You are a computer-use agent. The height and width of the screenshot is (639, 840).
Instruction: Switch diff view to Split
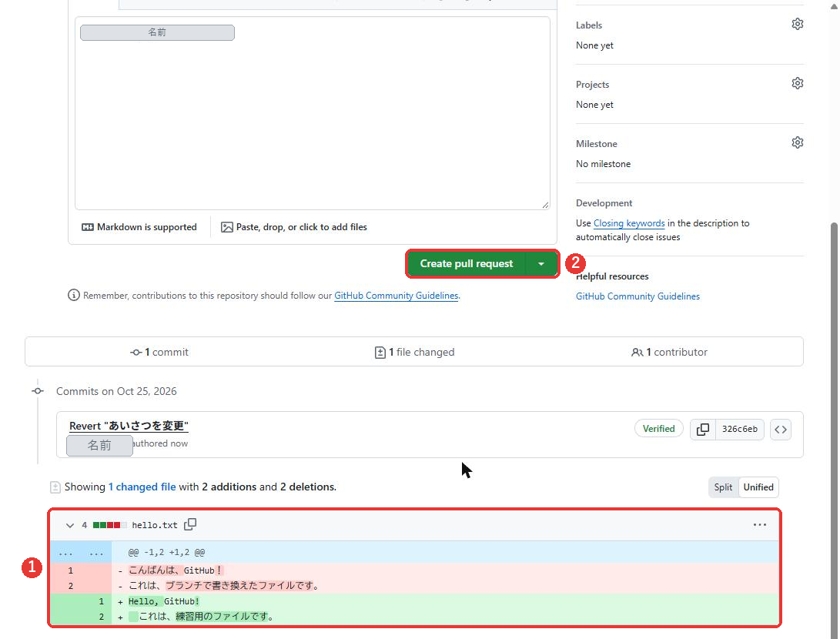[723, 487]
